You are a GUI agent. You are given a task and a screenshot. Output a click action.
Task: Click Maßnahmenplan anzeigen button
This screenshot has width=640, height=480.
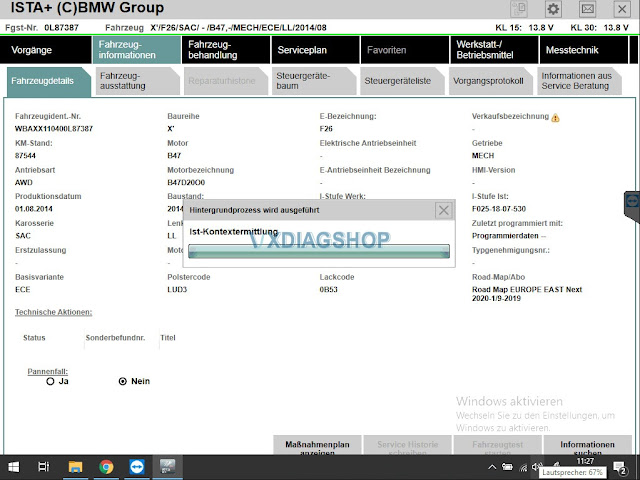tap(317, 445)
